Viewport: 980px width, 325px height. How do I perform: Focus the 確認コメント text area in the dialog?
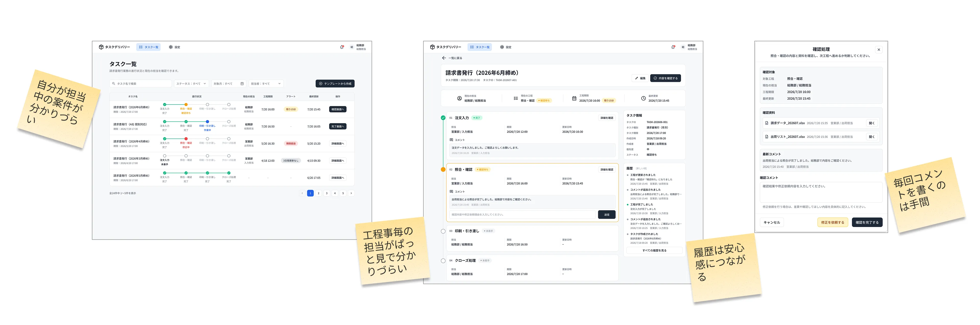pyautogui.click(x=821, y=192)
